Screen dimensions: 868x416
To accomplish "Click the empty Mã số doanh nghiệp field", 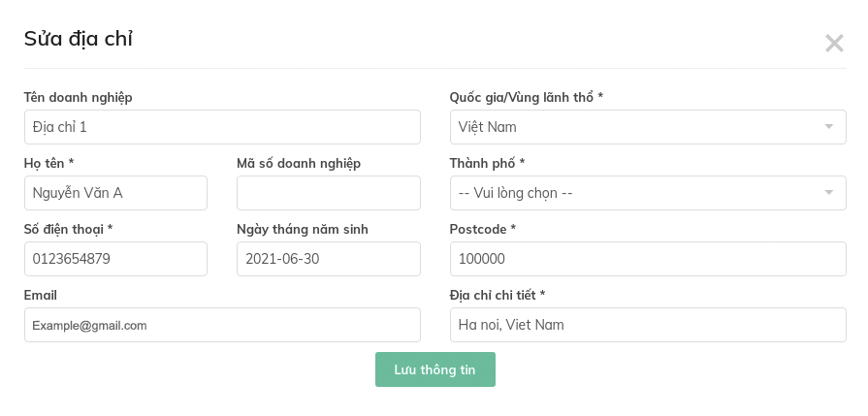I will point(328,193).
